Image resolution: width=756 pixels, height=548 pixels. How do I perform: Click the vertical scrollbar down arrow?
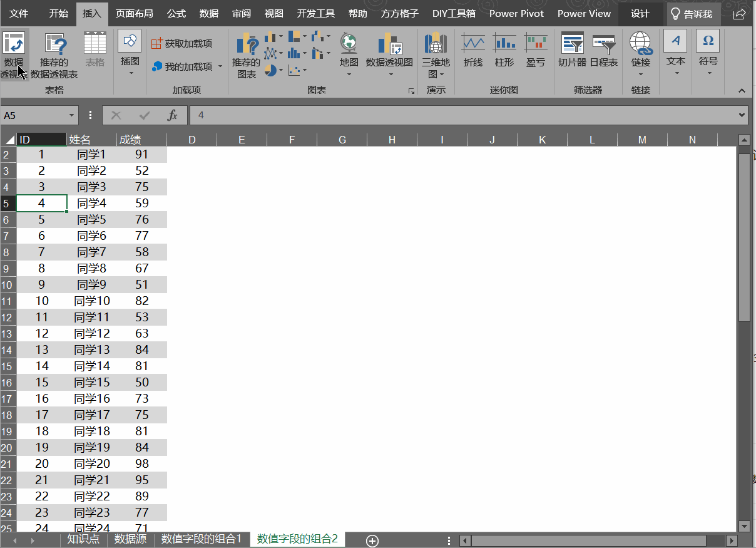744,526
